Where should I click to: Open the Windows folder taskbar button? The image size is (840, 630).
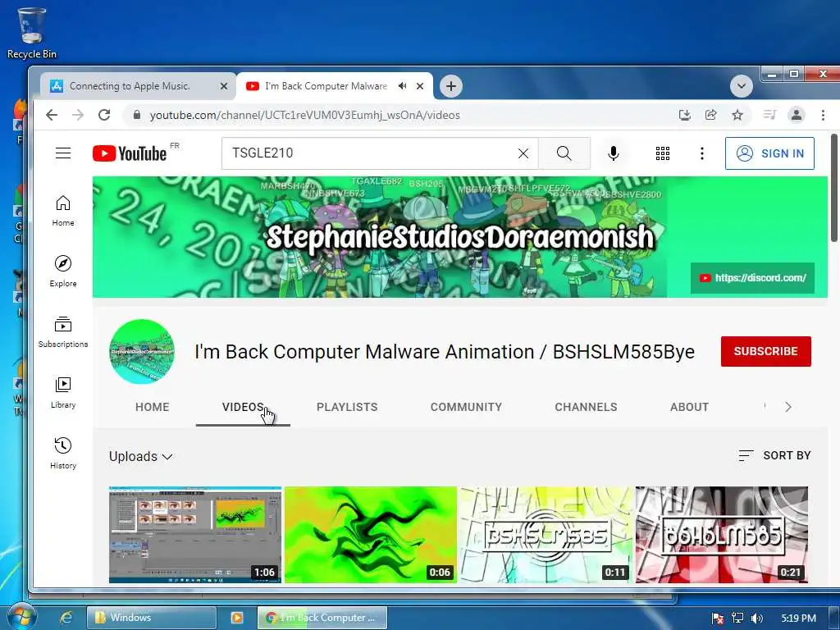coord(151,618)
